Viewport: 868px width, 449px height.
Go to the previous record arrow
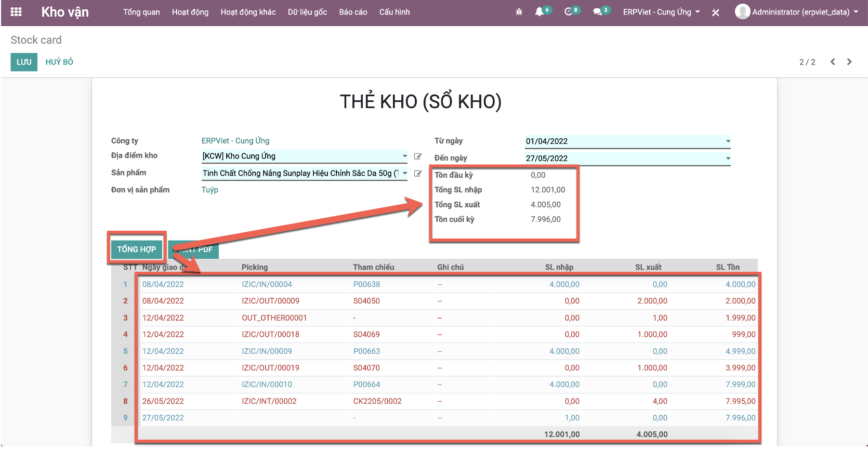(x=833, y=62)
